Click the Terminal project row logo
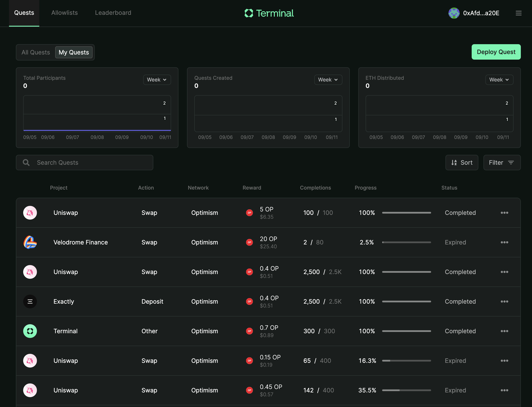The width and height of the screenshot is (532, 407). click(30, 331)
